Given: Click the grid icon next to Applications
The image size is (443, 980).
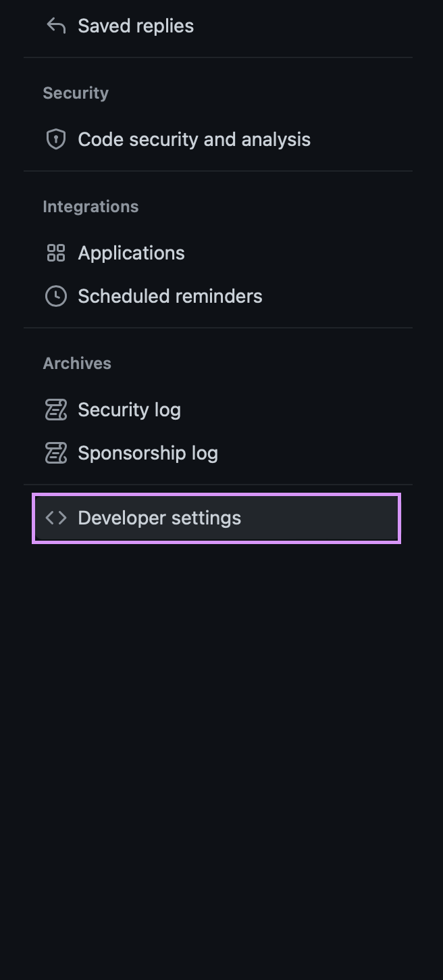Looking at the screenshot, I should pos(56,252).
